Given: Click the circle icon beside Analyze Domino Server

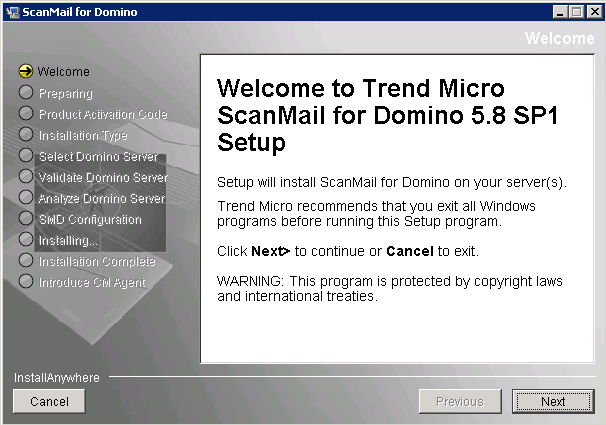Looking at the screenshot, I should click(26, 198).
